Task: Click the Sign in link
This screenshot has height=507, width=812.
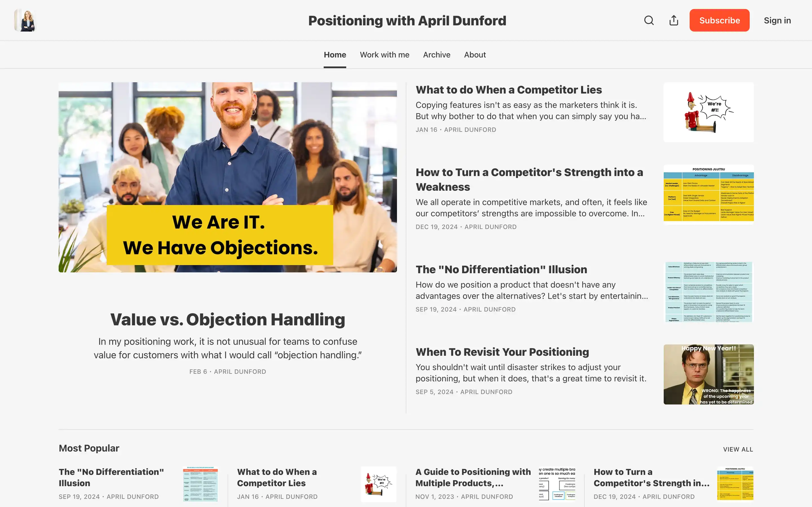Action: click(777, 21)
